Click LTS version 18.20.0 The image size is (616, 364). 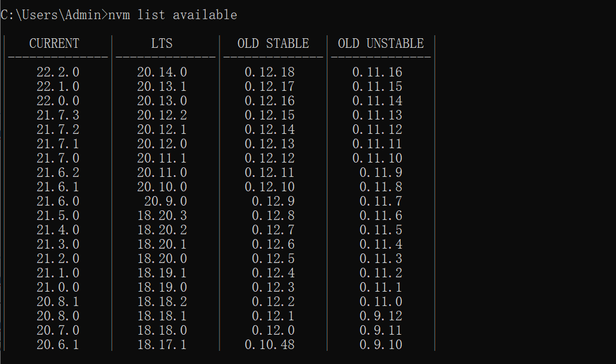[162, 258]
